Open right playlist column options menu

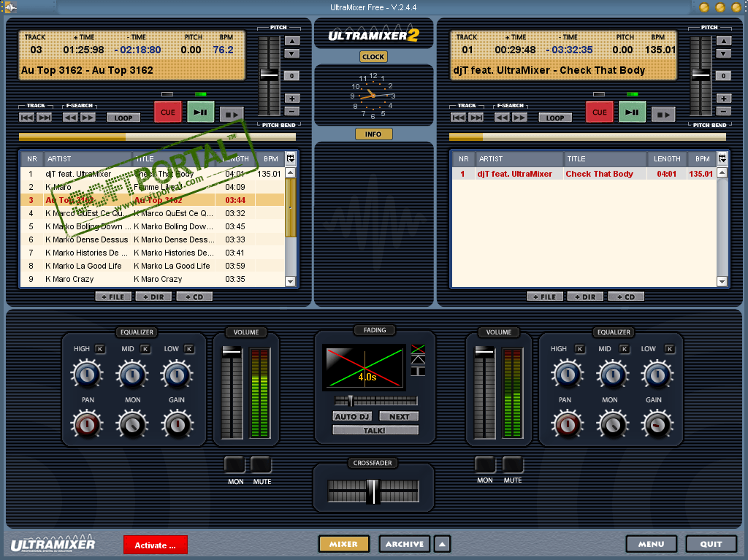722,158
